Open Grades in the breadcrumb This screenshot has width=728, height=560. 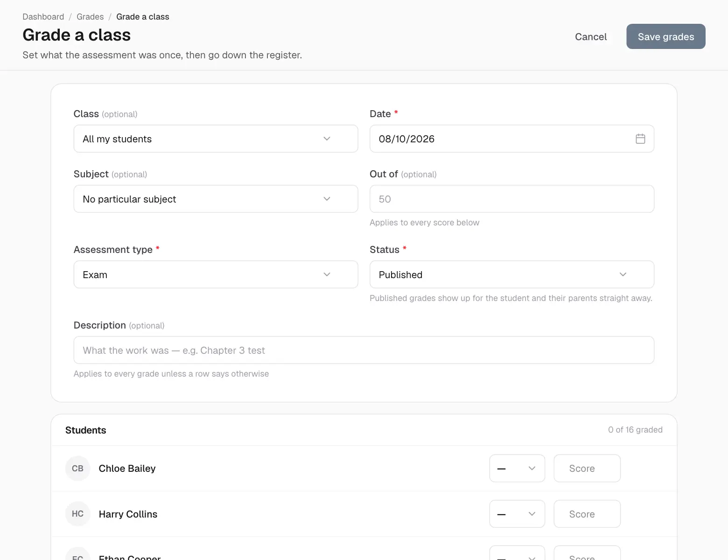(x=90, y=17)
